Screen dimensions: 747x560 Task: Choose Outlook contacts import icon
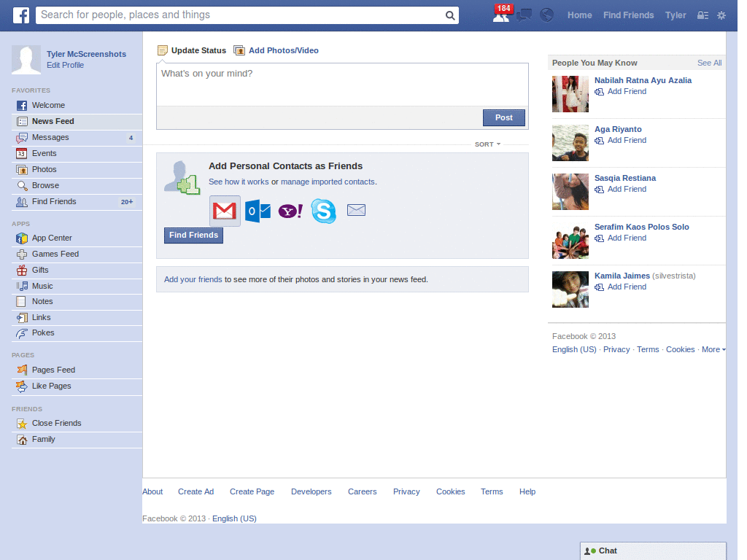(258, 211)
